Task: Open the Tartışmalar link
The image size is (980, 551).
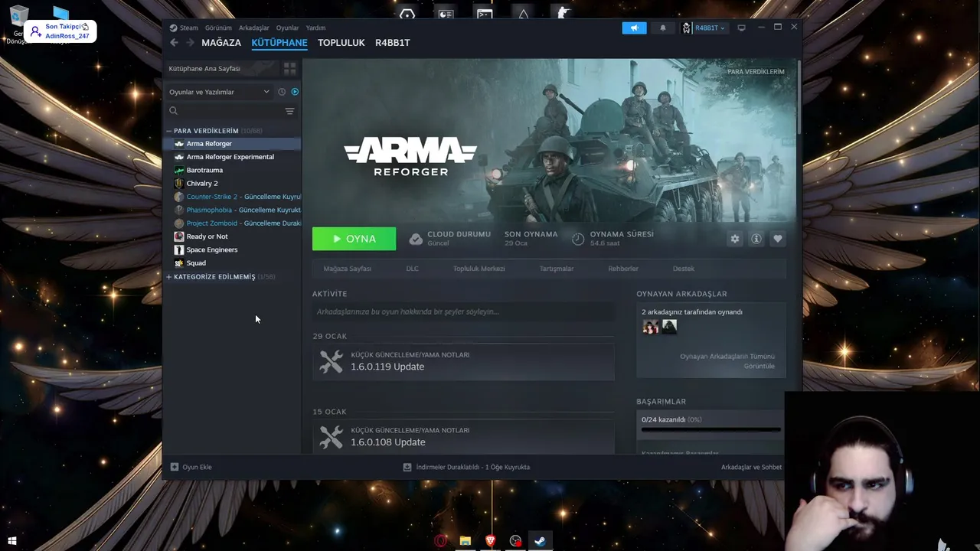Action: [x=557, y=269]
